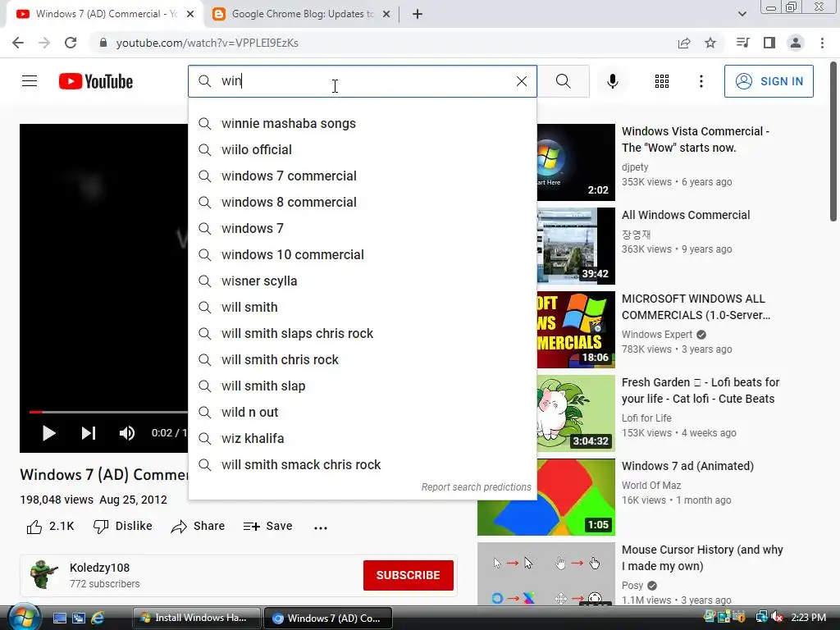Mute the video volume

coord(127,433)
